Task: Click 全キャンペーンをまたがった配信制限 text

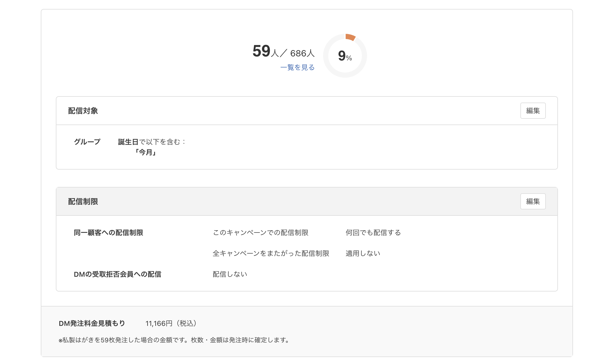Action: pos(271,253)
